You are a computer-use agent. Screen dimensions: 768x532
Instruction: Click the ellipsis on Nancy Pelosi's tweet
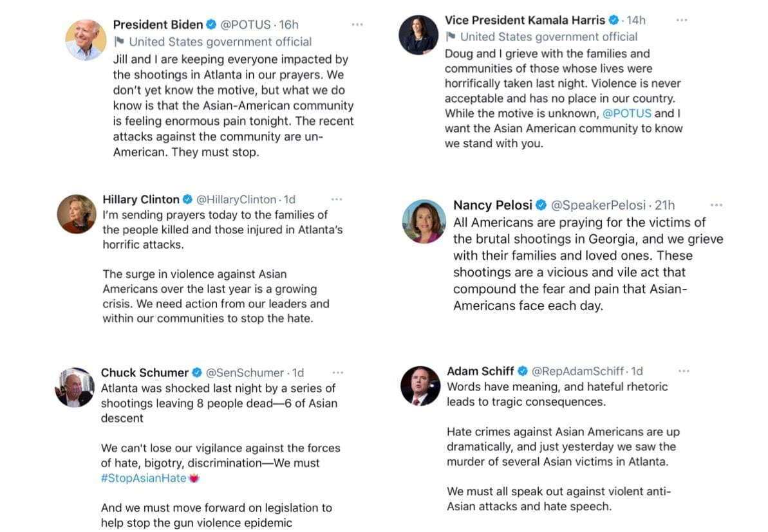(716, 205)
